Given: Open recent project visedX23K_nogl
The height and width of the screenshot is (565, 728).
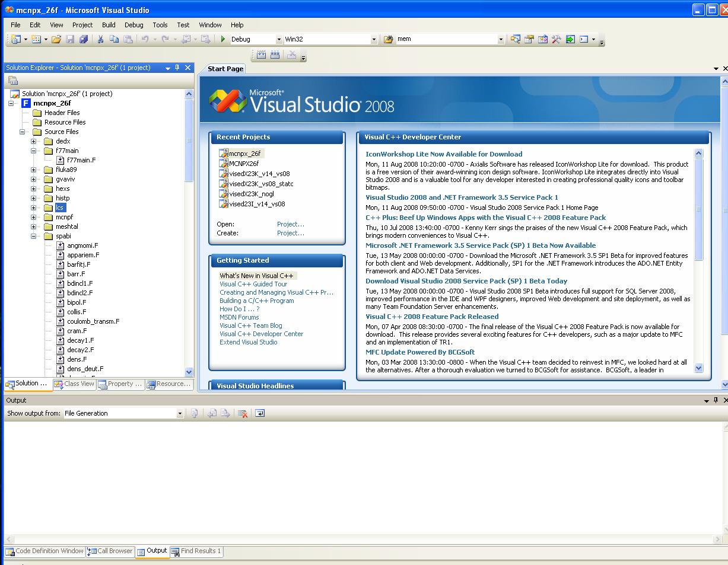Looking at the screenshot, I should 252,194.
